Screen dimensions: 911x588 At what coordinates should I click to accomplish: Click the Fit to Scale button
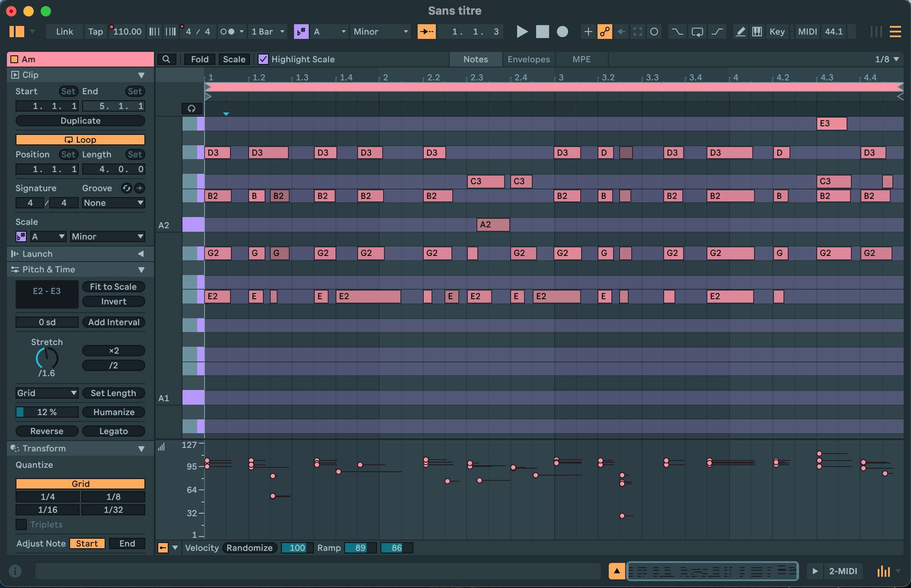(x=113, y=287)
